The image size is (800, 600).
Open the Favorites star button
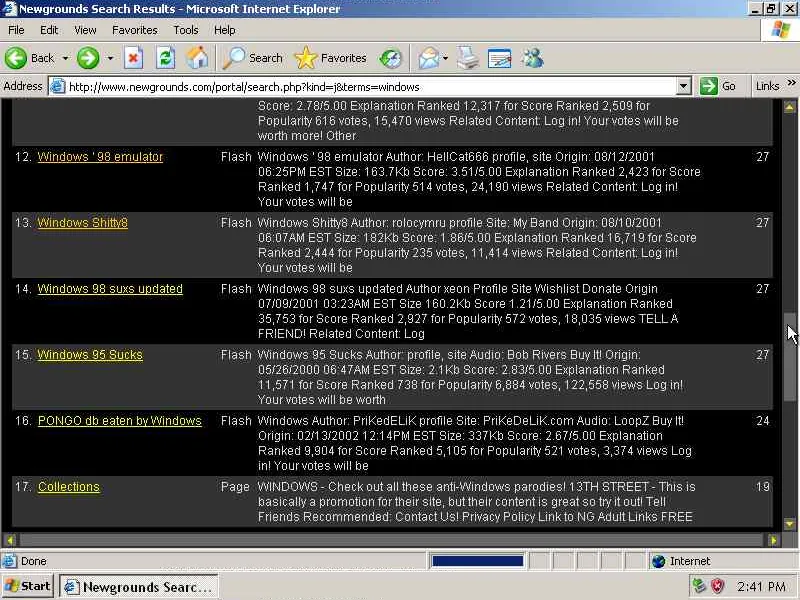[x=331, y=58]
